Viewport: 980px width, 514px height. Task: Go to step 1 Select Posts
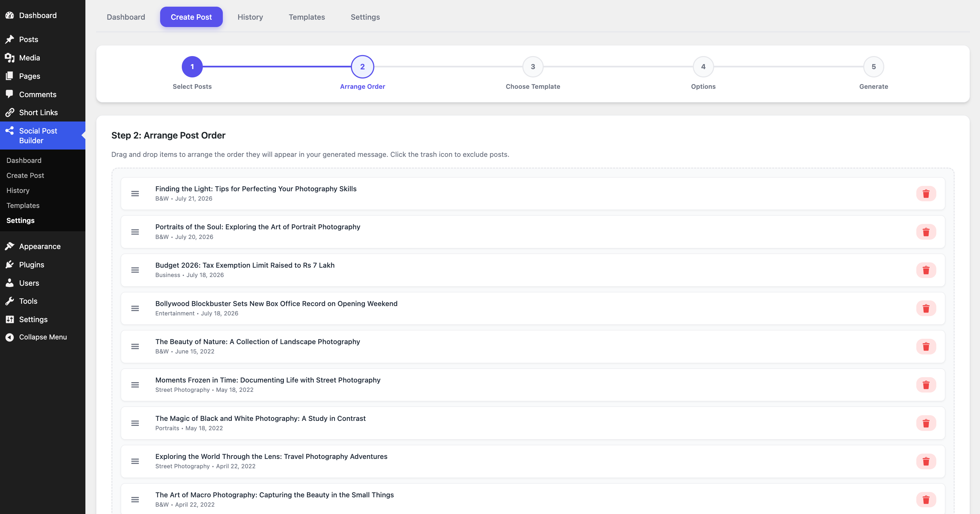(x=192, y=67)
